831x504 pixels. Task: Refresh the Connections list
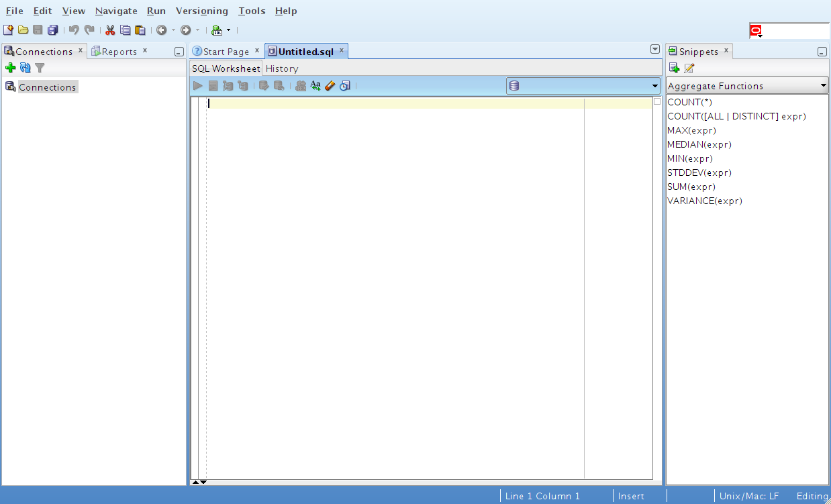pyautogui.click(x=26, y=68)
